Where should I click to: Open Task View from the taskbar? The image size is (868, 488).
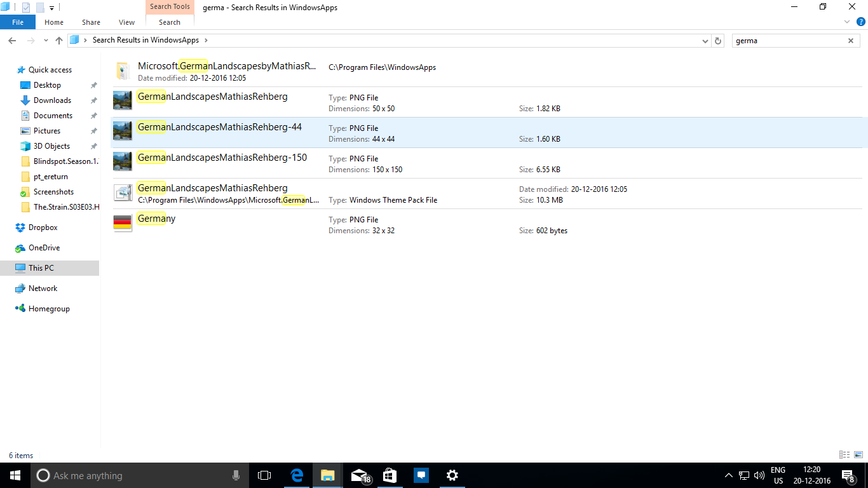tap(264, 475)
